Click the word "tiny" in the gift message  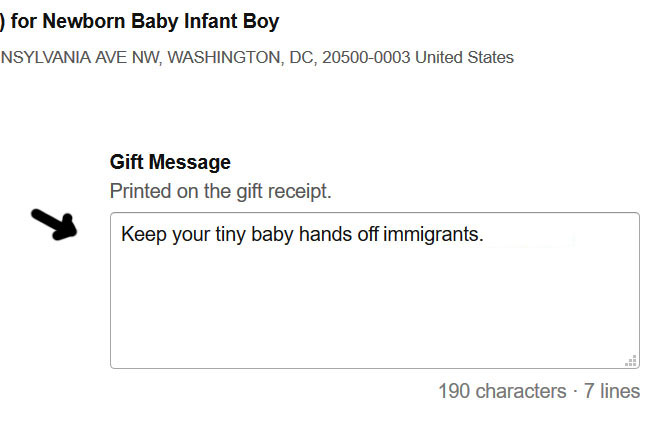[x=222, y=235]
